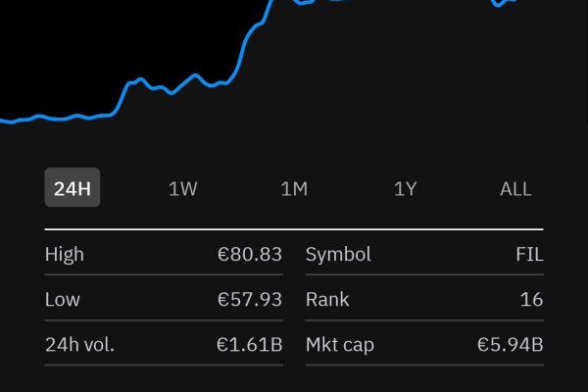The width and height of the screenshot is (588, 392).
Task: Click the FIL symbol value
Action: click(529, 255)
